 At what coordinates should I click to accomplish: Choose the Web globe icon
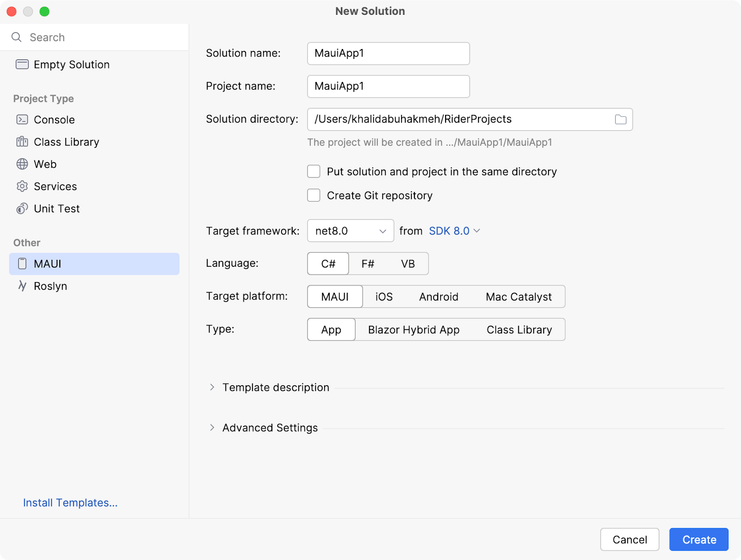click(x=22, y=164)
